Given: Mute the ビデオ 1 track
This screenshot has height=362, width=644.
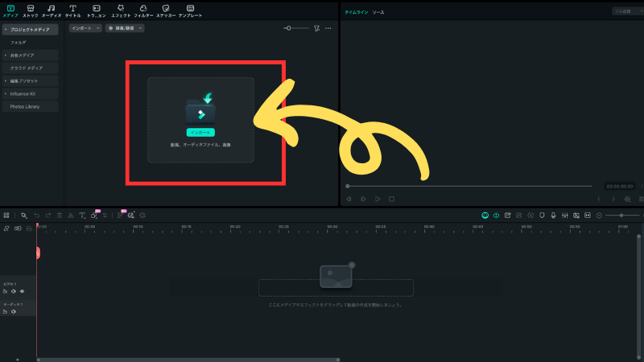Looking at the screenshot, I should pos(14,291).
